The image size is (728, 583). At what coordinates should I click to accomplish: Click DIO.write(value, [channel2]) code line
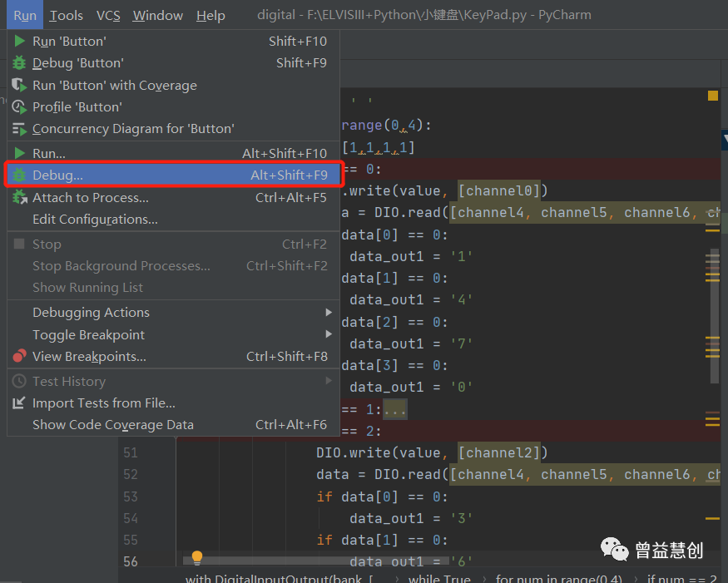(x=432, y=452)
